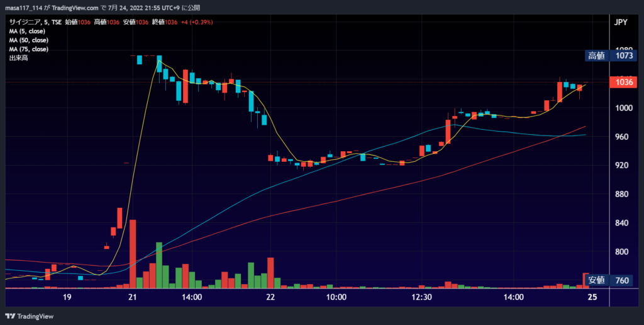Click the 21 date label on time axis
This screenshot has width=644, height=325.
point(132,298)
